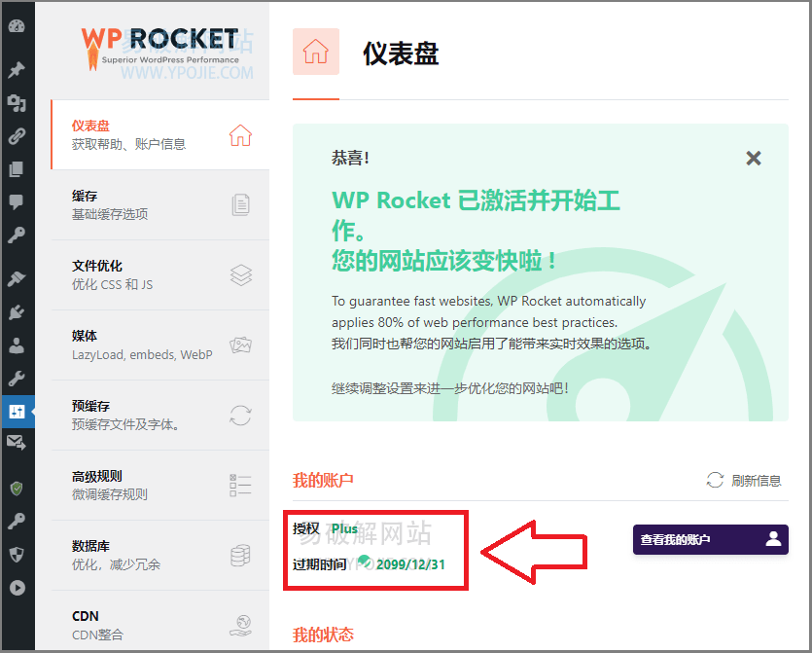This screenshot has height=653, width=812.
Task: Open Tools via the wrench icon
Action: (17, 379)
